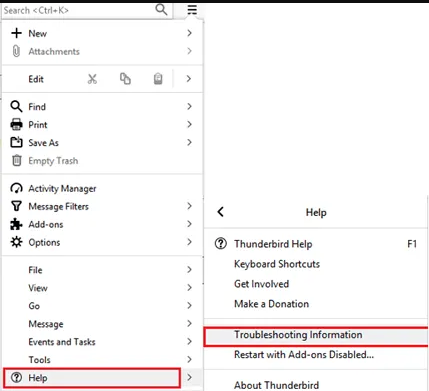Screen dimensions: 429x391
Task: Expand the Events and Tasks chevron
Action: pyautogui.click(x=189, y=341)
